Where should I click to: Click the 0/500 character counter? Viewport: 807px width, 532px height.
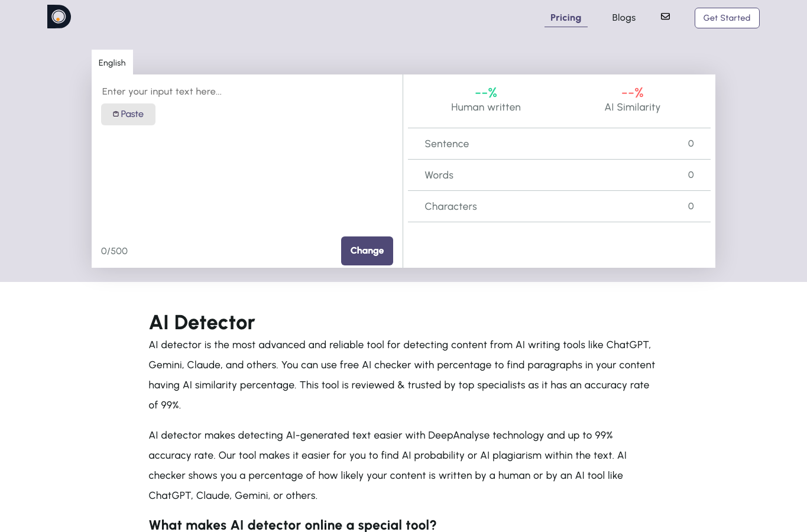[x=114, y=251]
